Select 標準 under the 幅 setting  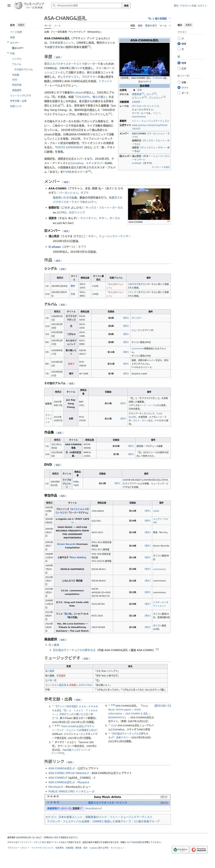(179, 63)
